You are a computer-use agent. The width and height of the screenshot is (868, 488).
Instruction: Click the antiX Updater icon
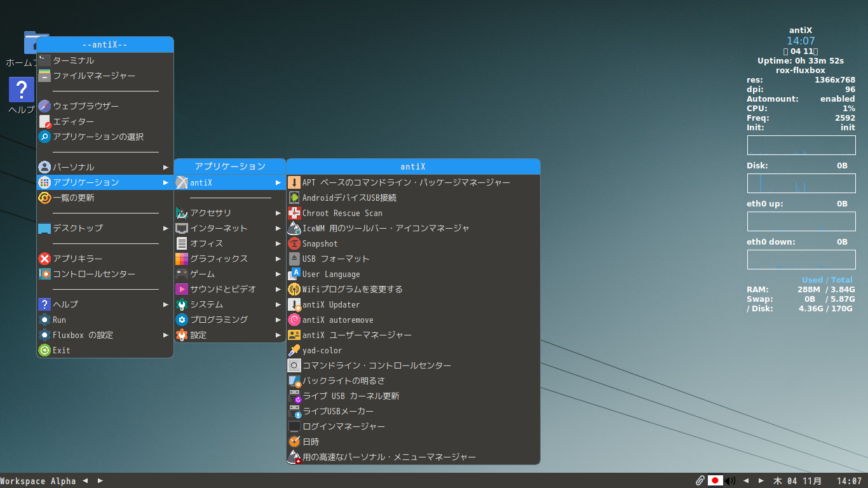click(294, 304)
